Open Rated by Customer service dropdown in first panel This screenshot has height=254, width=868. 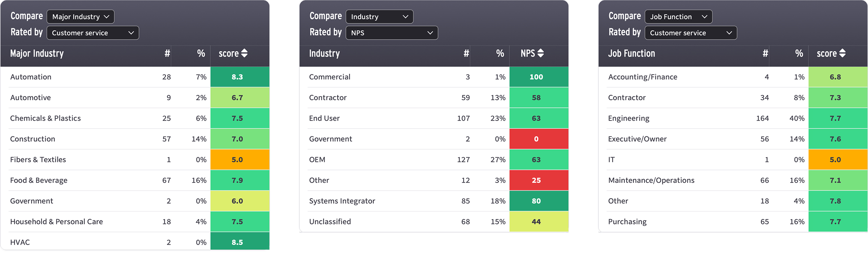(93, 33)
